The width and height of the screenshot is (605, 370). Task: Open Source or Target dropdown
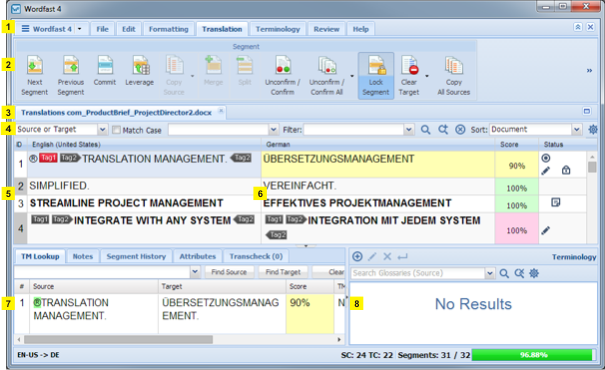click(x=102, y=130)
